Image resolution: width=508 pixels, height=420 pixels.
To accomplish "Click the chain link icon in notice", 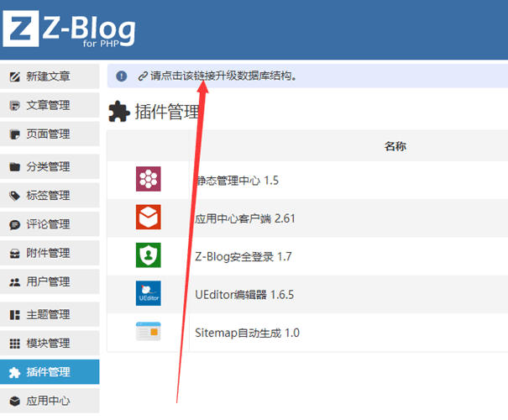I will (x=143, y=76).
